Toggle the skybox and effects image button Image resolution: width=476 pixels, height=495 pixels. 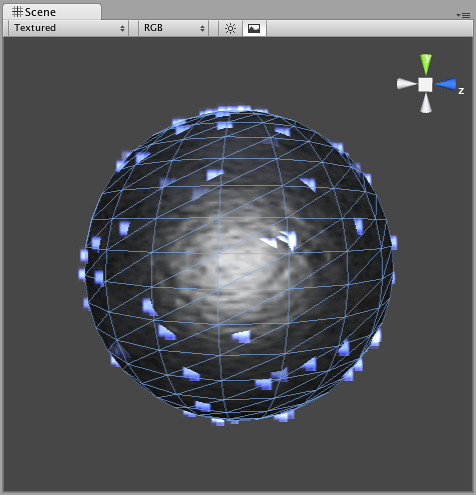click(x=254, y=28)
